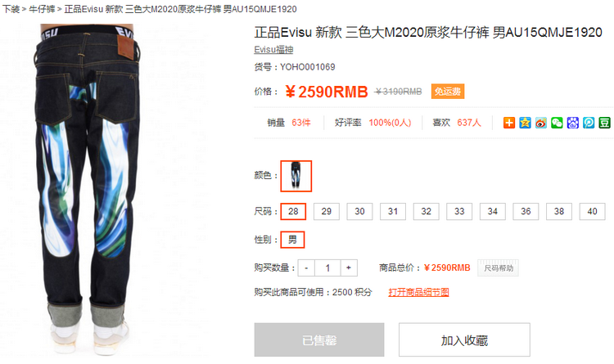Share via the green WeChat icon

(557, 123)
